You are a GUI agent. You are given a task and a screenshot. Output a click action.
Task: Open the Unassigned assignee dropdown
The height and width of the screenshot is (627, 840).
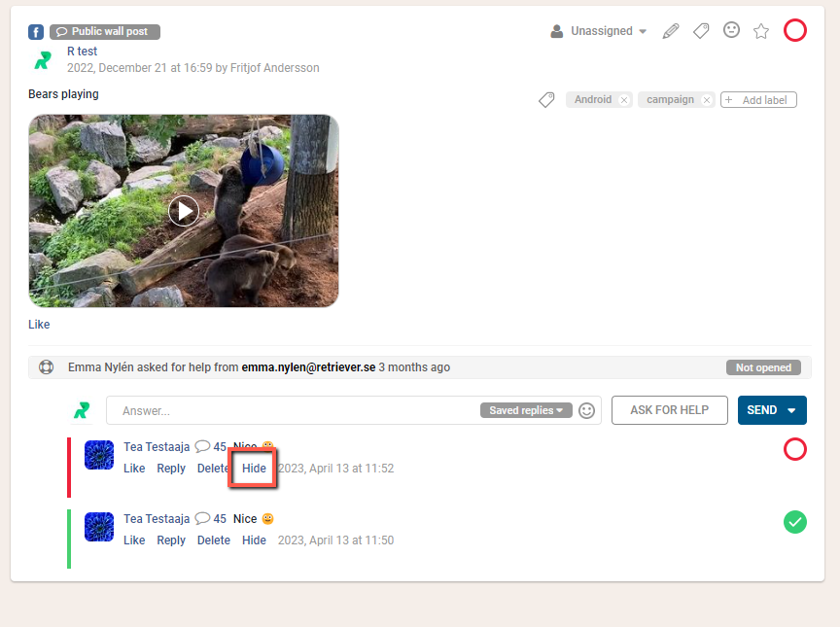[x=599, y=31]
